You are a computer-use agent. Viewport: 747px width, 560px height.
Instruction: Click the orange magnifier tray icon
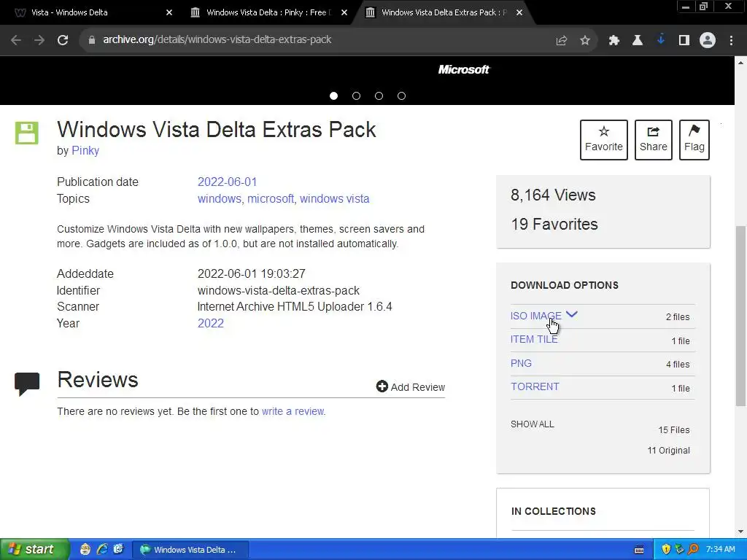tap(693, 550)
